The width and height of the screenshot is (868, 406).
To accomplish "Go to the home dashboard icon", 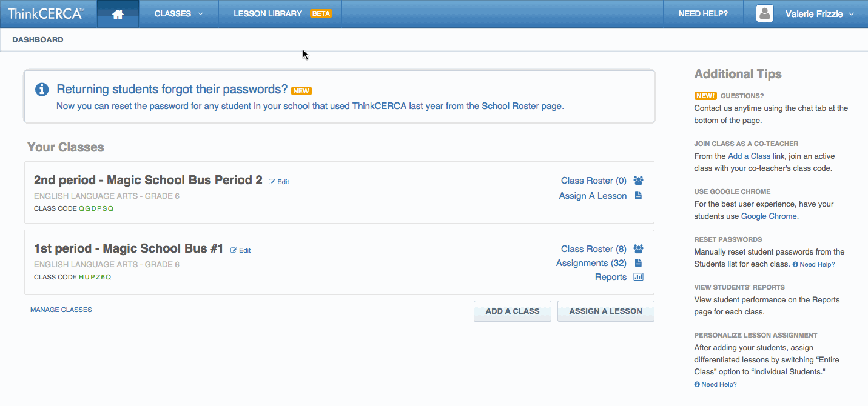I will [118, 14].
